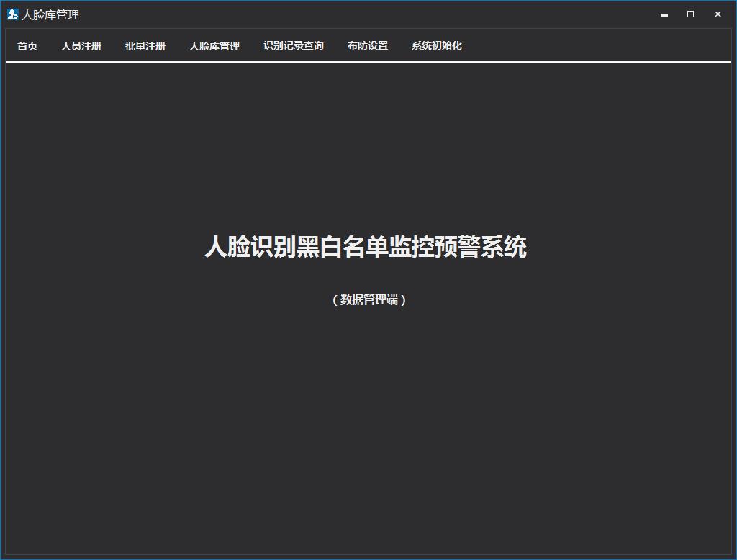Open the 首页 menu tab
Image resolution: width=737 pixels, height=560 pixels.
click(x=27, y=45)
